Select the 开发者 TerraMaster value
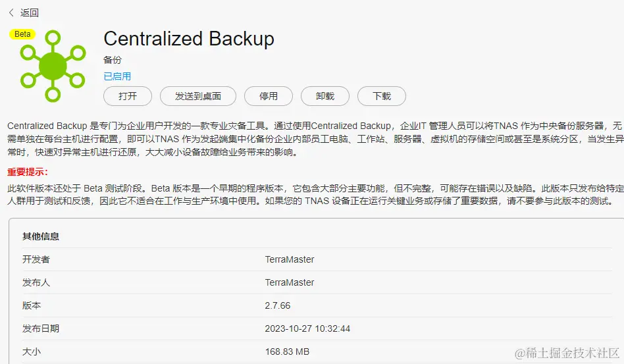624x364 pixels. pyautogui.click(x=290, y=259)
